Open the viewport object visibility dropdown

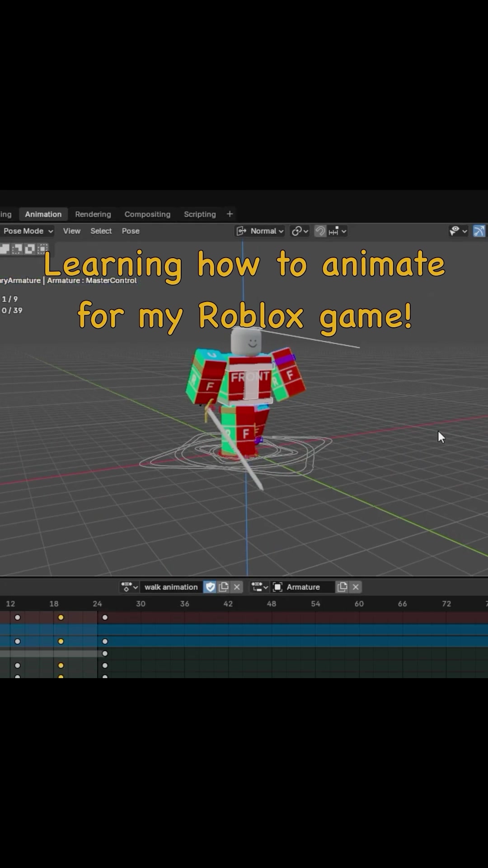tap(458, 231)
